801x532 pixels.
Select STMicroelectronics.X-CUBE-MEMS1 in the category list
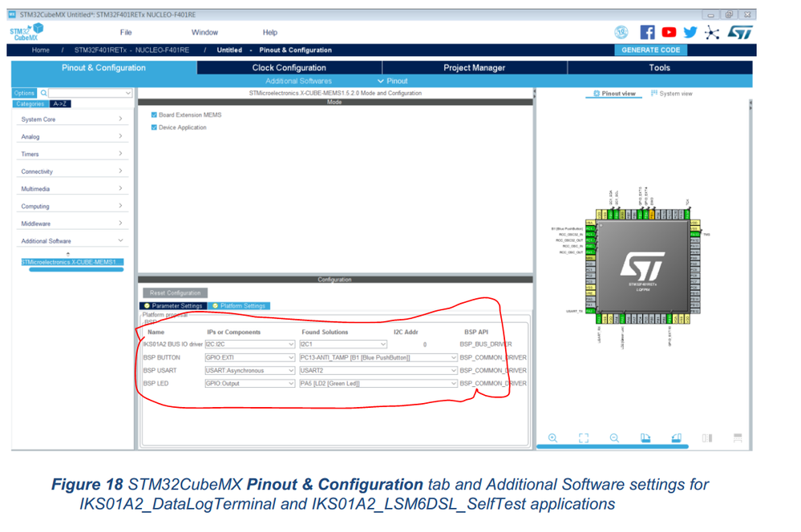pos(72,262)
